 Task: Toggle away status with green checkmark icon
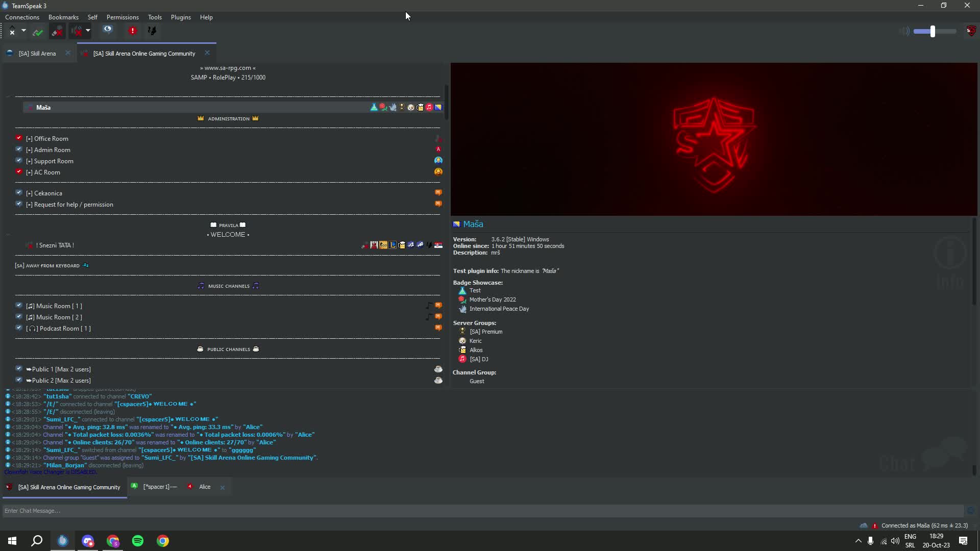(38, 32)
